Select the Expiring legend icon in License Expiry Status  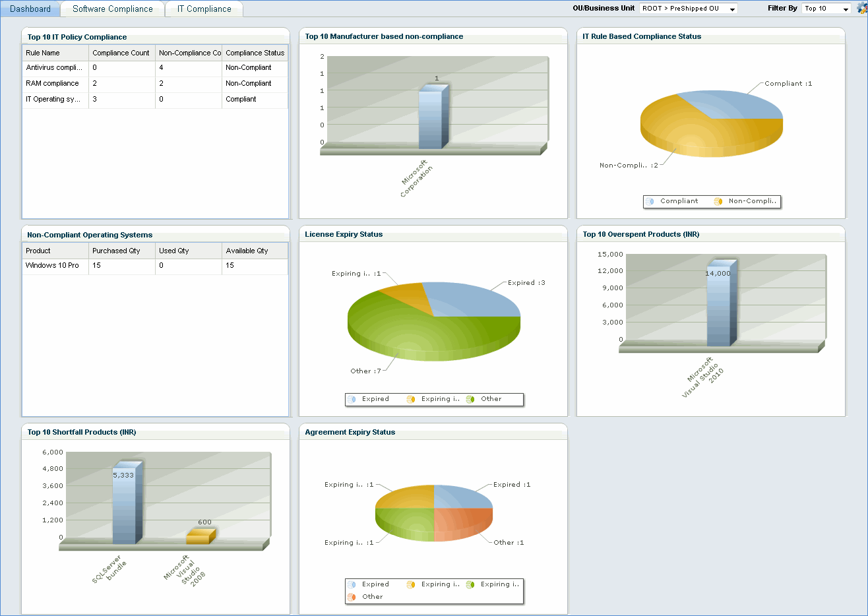[410, 399]
